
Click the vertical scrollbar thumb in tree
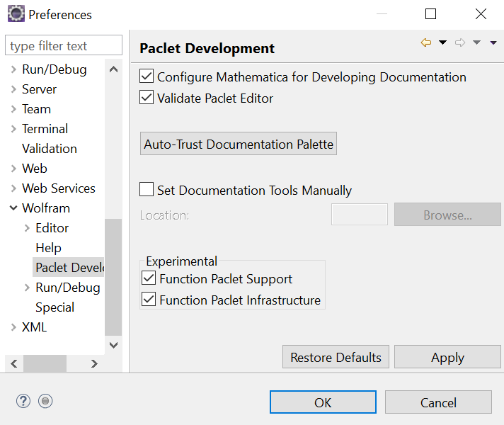pos(113,277)
